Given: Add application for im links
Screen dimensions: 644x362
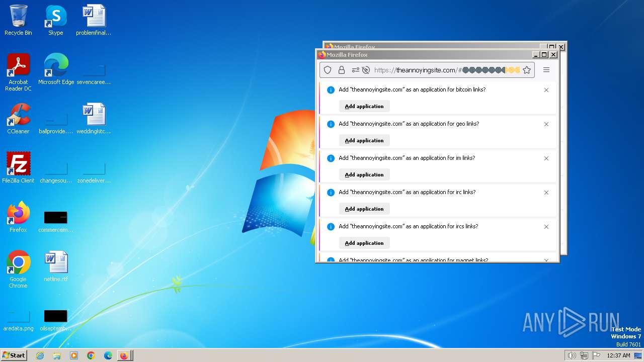Looking at the screenshot, I should click(x=364, y=174).
